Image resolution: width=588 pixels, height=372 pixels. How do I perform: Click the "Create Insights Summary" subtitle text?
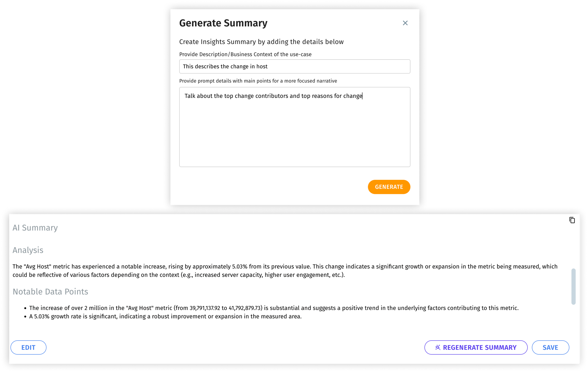pyautogui.click(x=261, y=42)
